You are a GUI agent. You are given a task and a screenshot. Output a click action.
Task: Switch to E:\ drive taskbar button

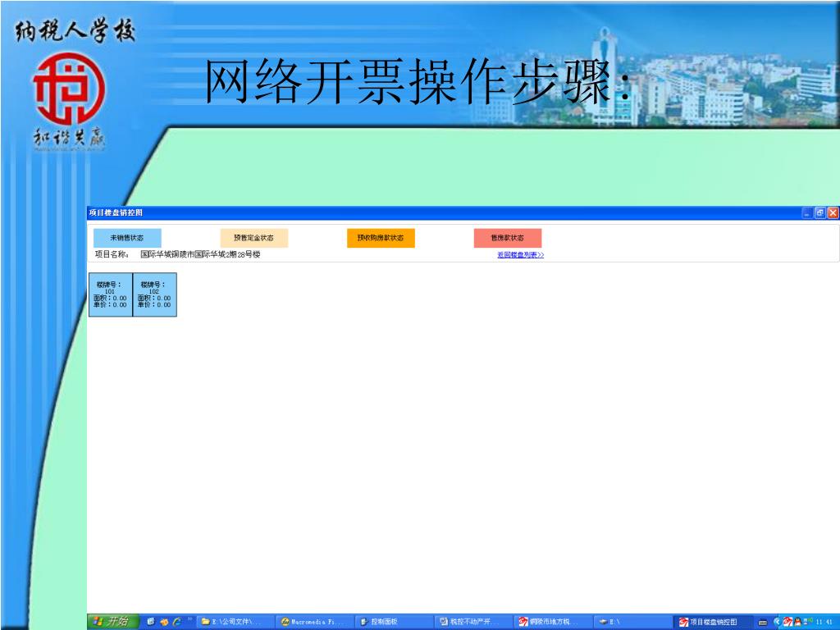point(632,622)
